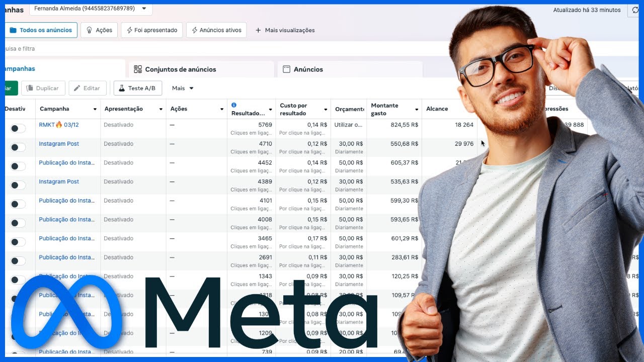Toggle switch for Publicação do Insta row with 3465 results
This screenshot has width=644, height=362.
(x=18, y=242)
